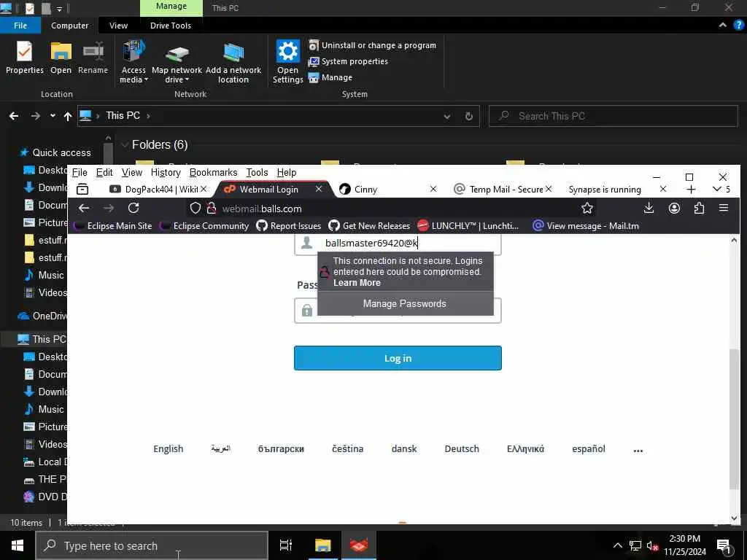This screenshot has width=747, height=560.
Task: Show more languages with the ellipsis
Action: [x=638, y=449]
